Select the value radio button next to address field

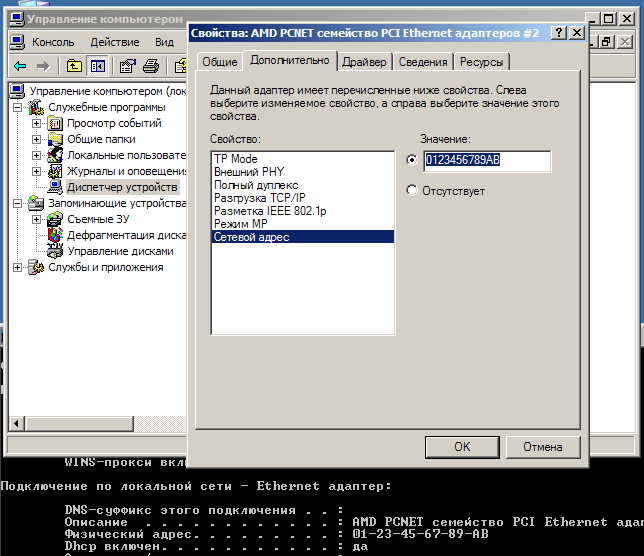(412, 160)
